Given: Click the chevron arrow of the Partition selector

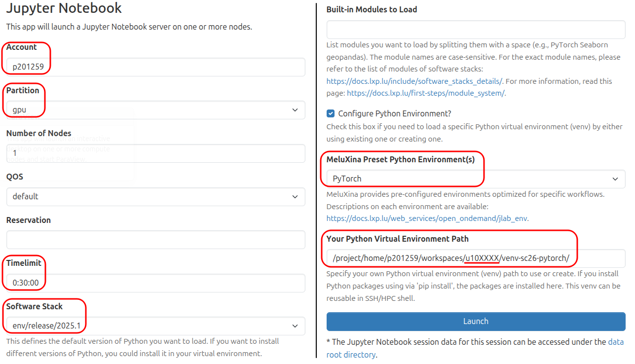Looking at the screenshot, I should (295, 110).
